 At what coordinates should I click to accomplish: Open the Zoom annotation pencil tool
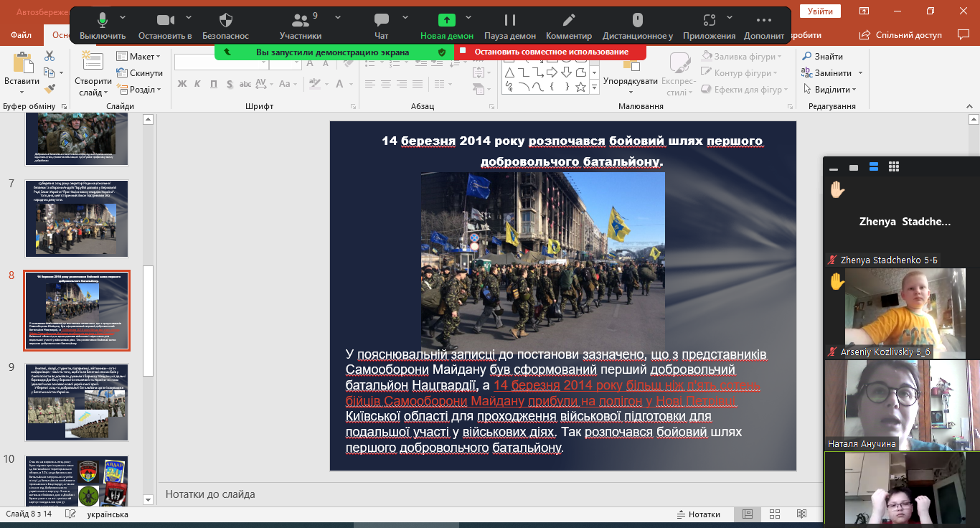[x=569, y=21]
